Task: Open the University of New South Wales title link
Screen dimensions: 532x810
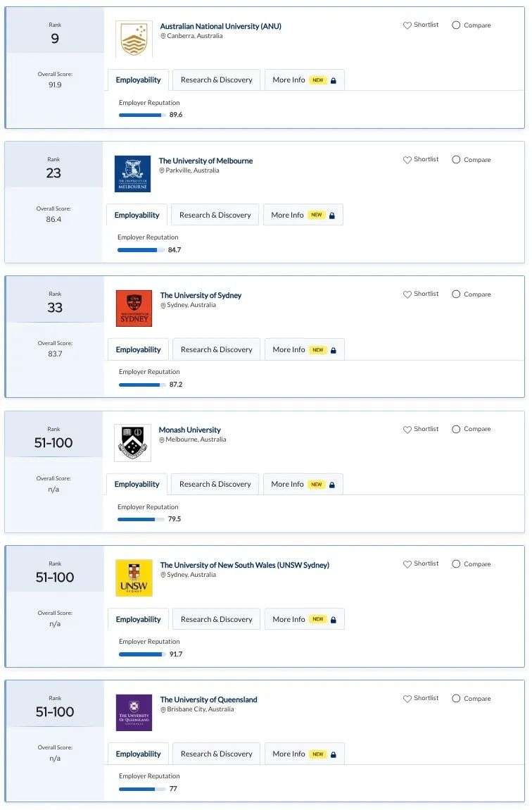Action: tap(245, 565)
